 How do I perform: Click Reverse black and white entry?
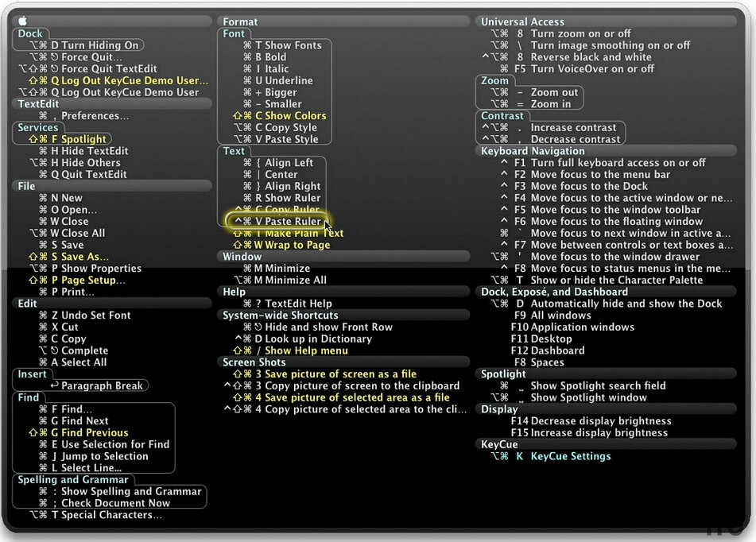(566, 57)
